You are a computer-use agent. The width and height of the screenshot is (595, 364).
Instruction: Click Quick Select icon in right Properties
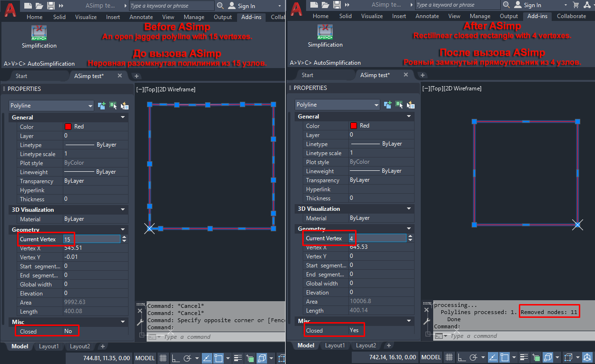tap(410, 105)
